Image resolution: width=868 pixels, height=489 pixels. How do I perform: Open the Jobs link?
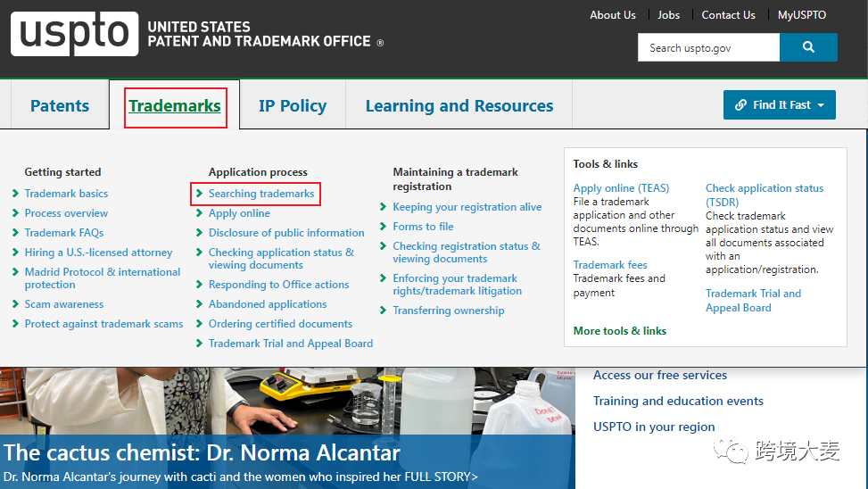(x=669, y=15)
